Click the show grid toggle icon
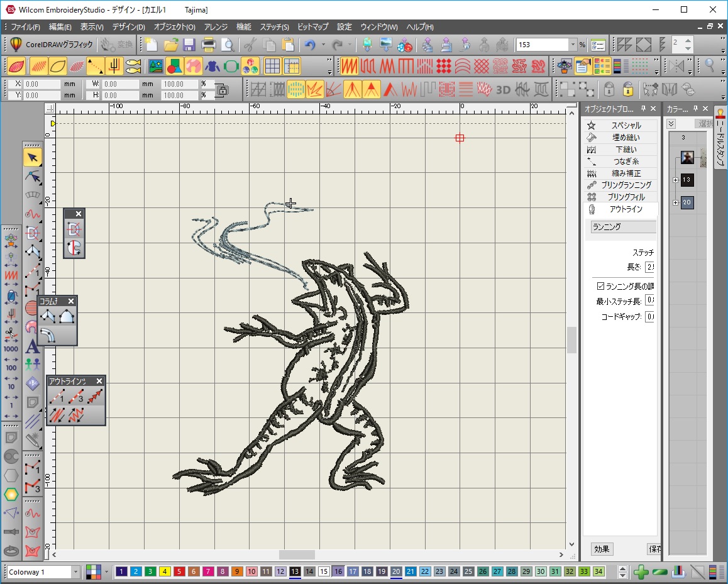Viewport: 728px width, 584px height. point(273,67)
